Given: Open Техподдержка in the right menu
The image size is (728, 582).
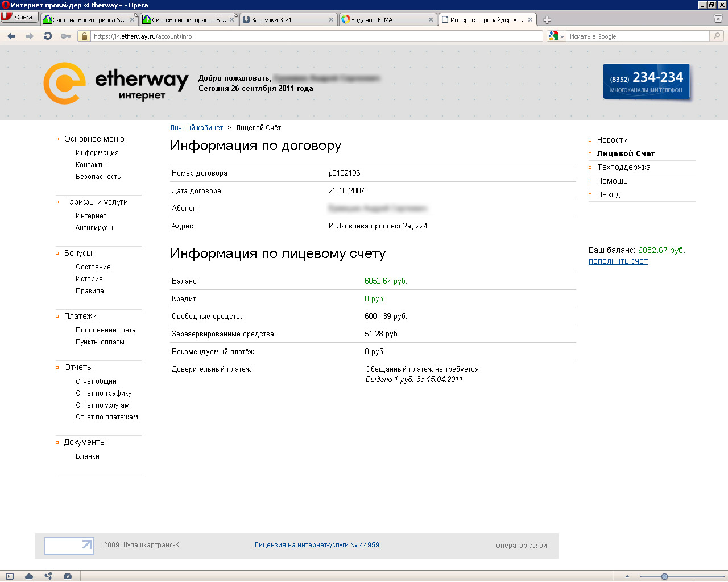Looking at the screenshot, I should tap(624, 167).
